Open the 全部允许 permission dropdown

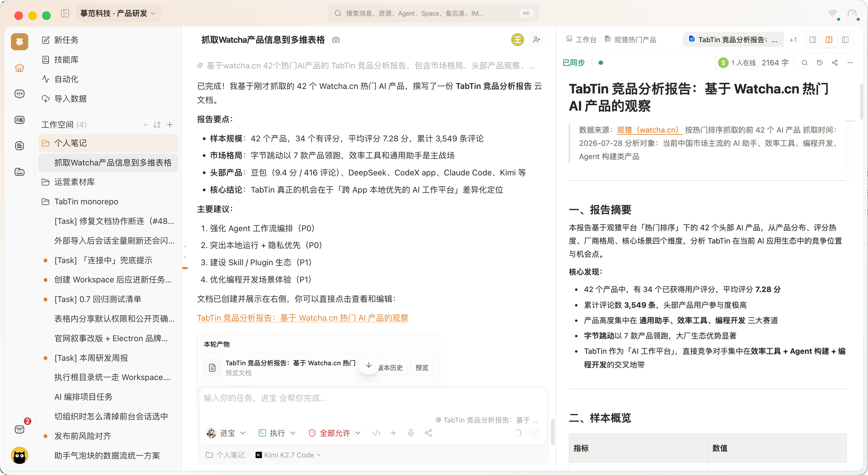[335, 433]
